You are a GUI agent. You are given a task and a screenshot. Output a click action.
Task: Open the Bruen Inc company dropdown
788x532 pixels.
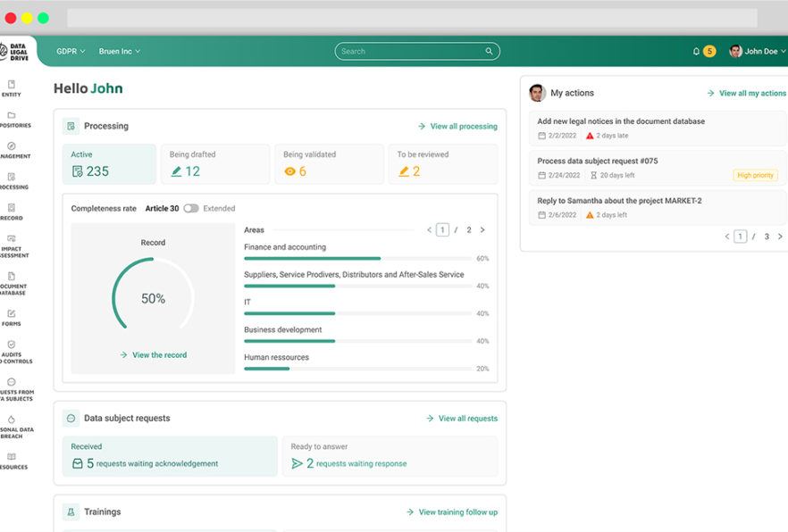(120, 52)
